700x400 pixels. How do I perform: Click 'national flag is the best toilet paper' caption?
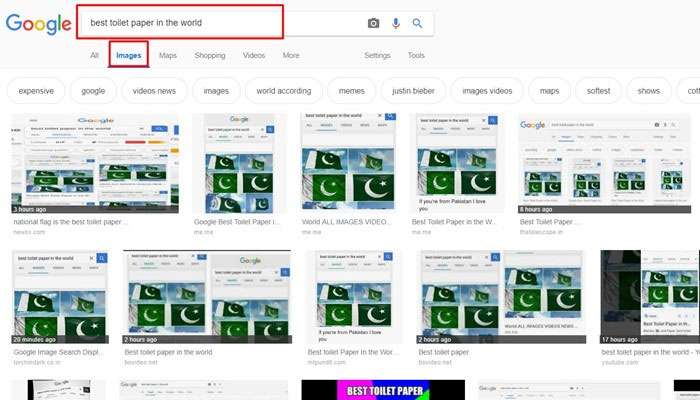click(71, 222)
